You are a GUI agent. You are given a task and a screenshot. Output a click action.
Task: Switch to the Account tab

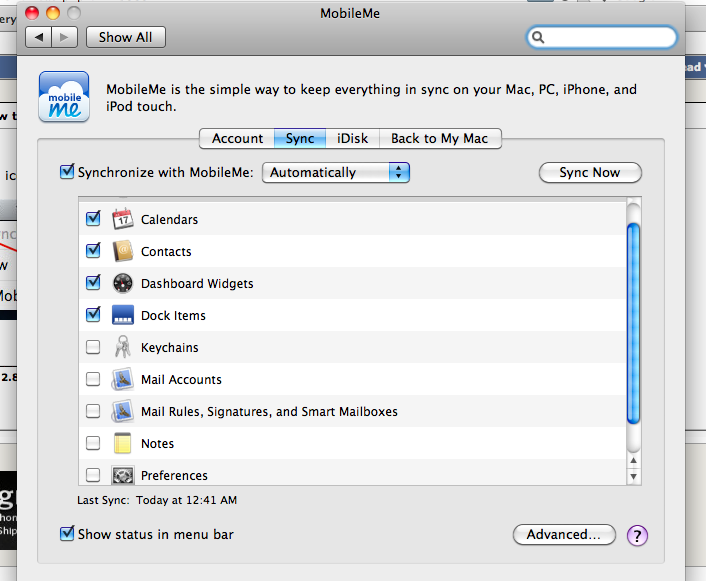(237, 138)
